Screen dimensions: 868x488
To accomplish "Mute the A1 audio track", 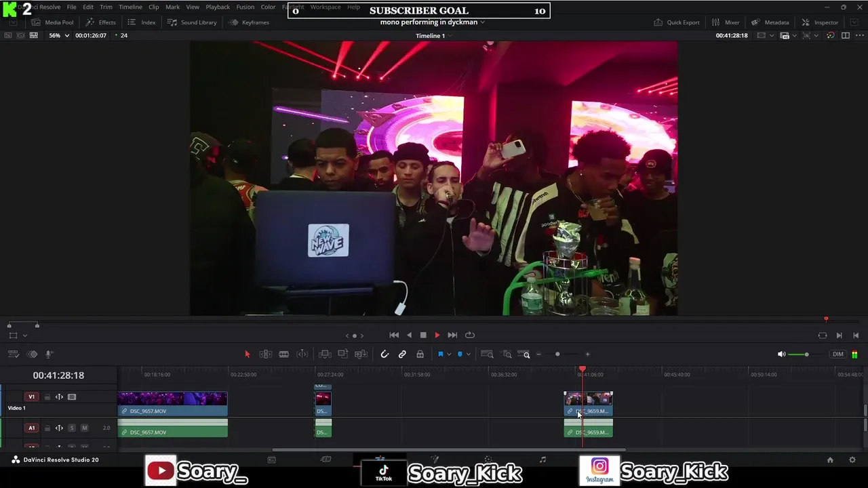I will 84,428.
